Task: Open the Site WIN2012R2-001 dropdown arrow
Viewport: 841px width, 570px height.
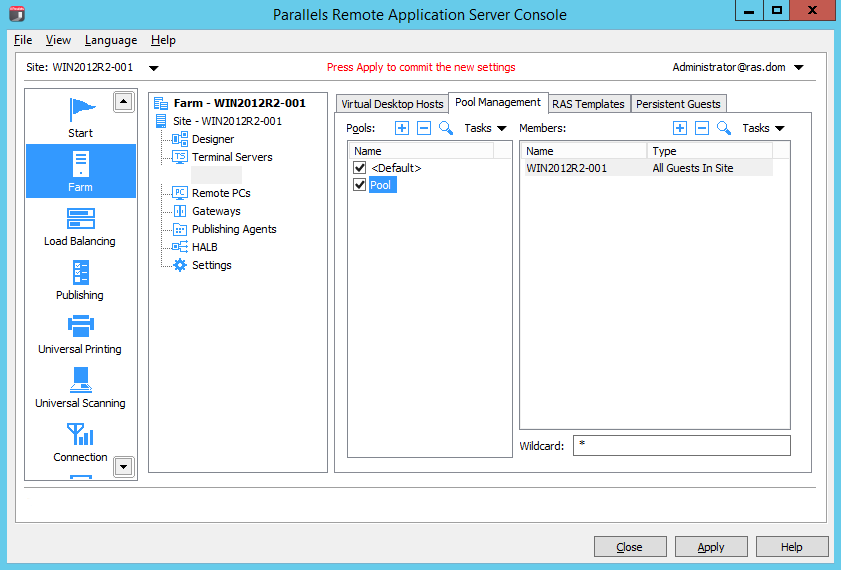Action: 153,68
